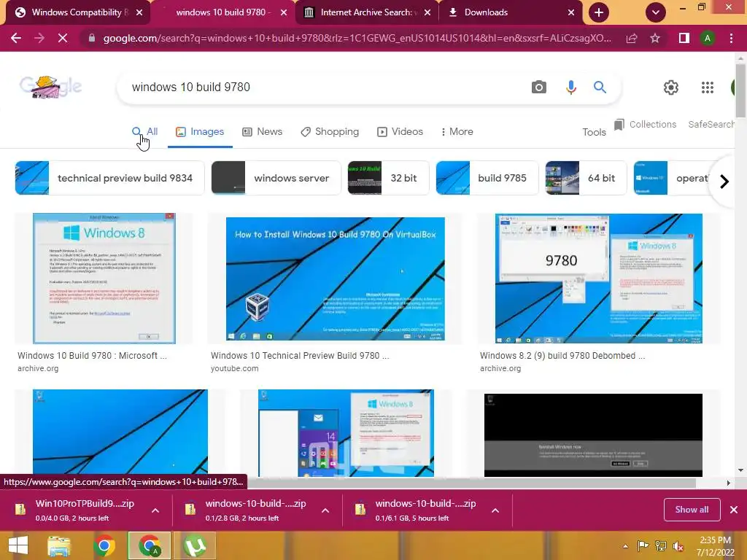Expand 2.8 GB download options arrow
This screenshot has height=560, width=747.
point(325,510)
